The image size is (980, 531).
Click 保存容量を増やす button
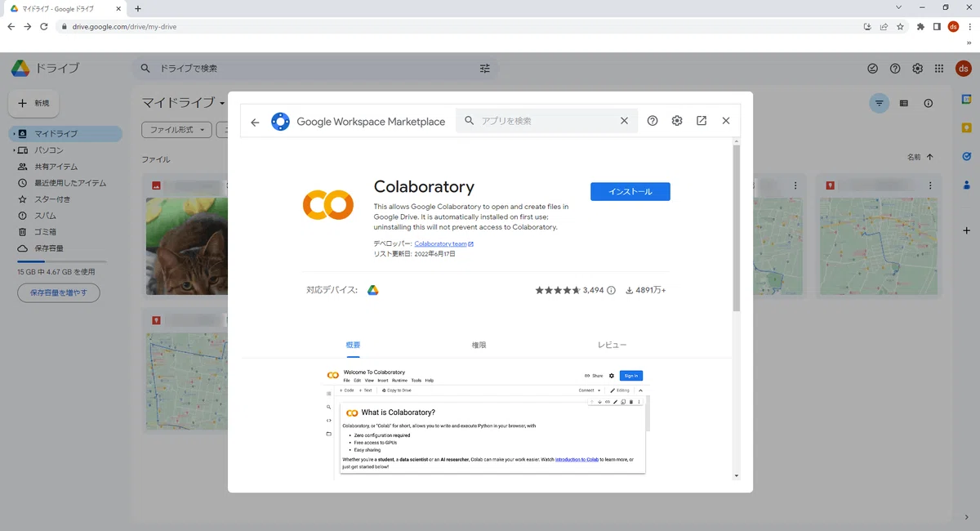[x=58, y=292]
